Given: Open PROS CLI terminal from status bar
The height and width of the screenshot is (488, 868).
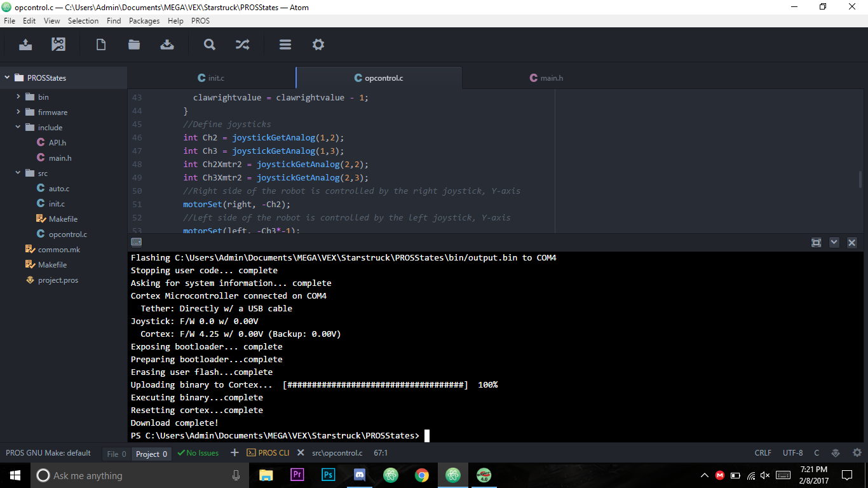Looking at the screenshot, I should (x=268, y=453).
